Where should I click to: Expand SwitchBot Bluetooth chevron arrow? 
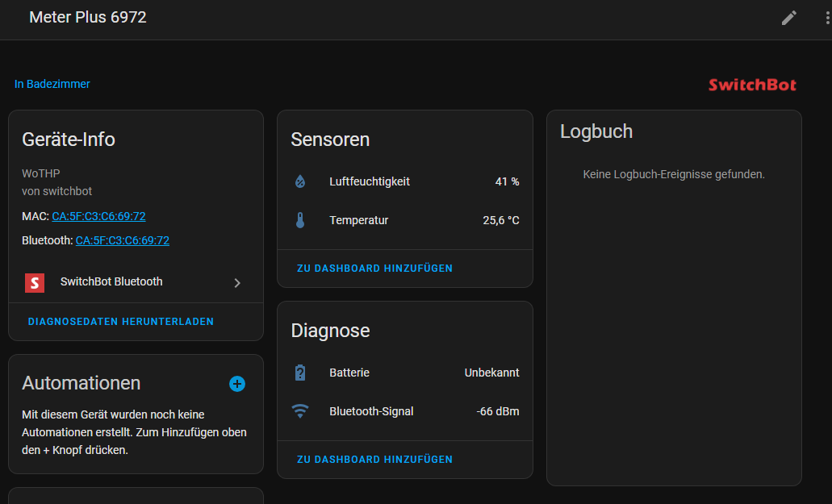pos(237,283)
